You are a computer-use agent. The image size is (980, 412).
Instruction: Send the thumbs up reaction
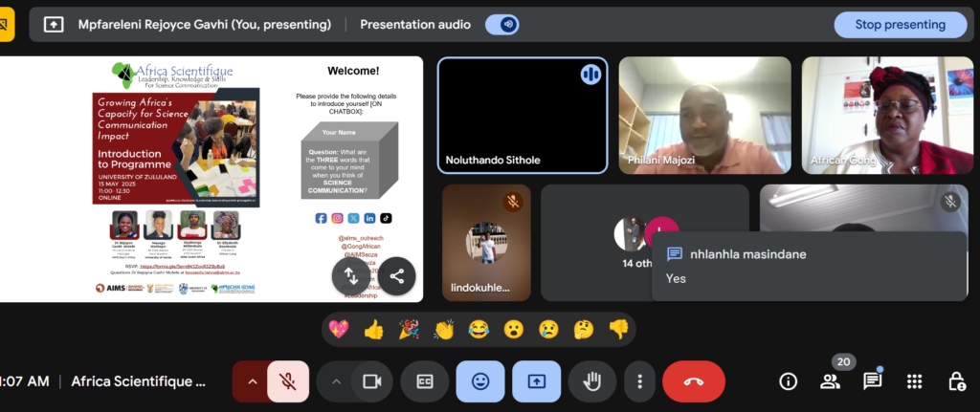pyautogui.click(x=374, y=329)
